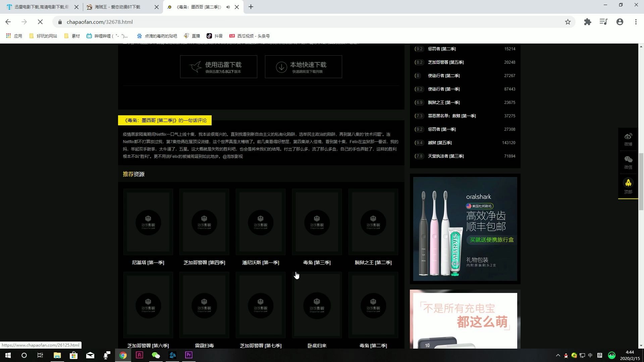Click the browser reload/stop icon
The image size is (644, 362).
tap(40, 22)
